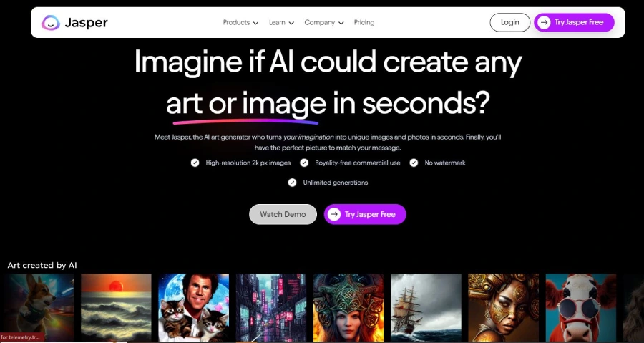
Task: Click the Watch Demo button
Action: pyautogui.click(x=283, y=214)
